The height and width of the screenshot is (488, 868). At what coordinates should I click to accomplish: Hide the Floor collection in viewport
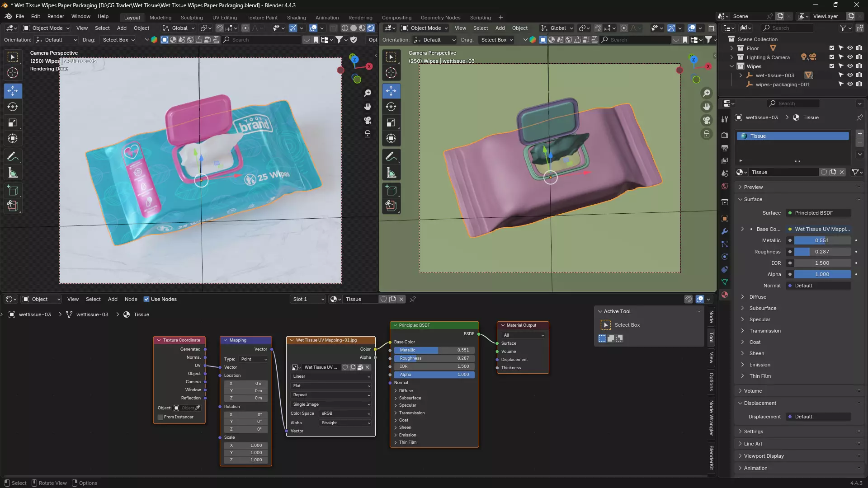click(x=850, y=48)
